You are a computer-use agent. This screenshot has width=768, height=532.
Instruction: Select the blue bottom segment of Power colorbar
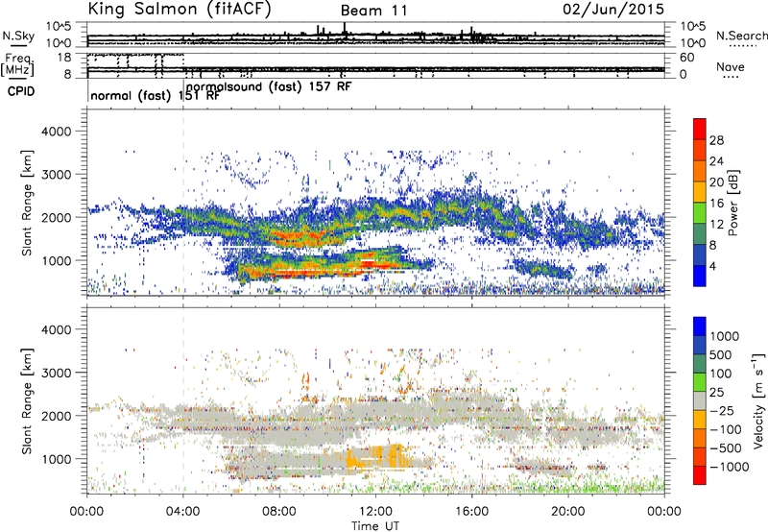coord(700,276)
